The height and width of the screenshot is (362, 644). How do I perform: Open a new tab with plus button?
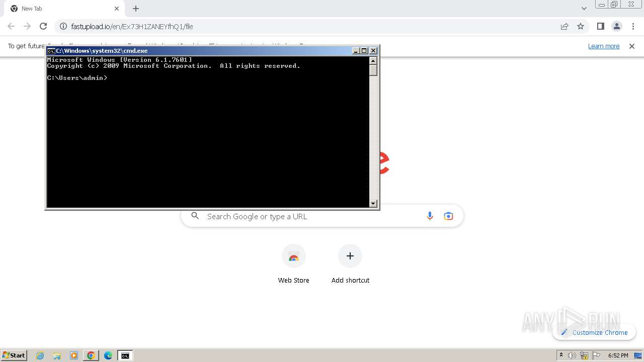(x=136, y=9)
